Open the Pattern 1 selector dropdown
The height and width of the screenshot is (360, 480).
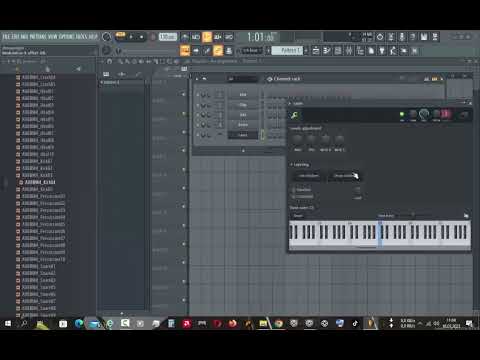[288, 51]
